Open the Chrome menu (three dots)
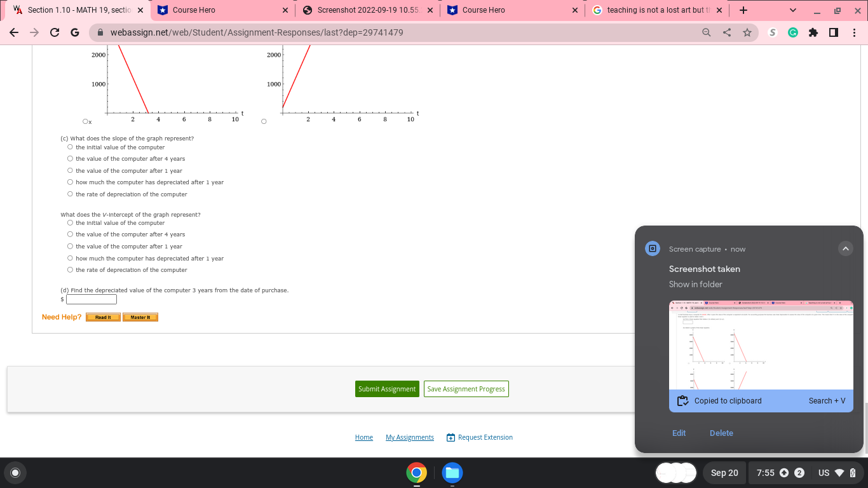The height and width of the screenshot is (488, 868). (855, 32)
